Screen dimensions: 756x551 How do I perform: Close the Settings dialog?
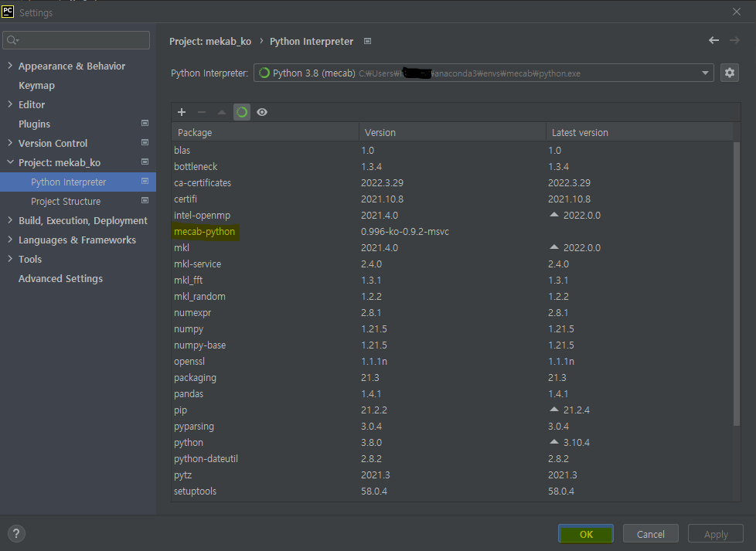(736, 12)
